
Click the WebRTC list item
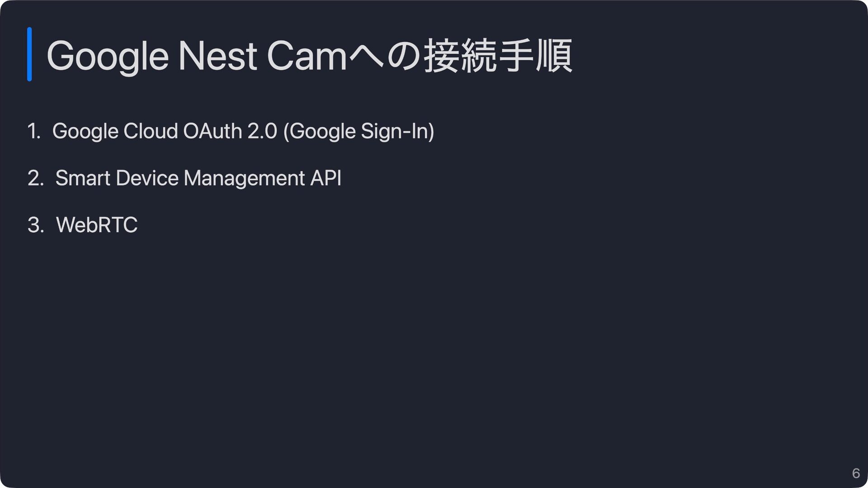click(x=97, y=225)
